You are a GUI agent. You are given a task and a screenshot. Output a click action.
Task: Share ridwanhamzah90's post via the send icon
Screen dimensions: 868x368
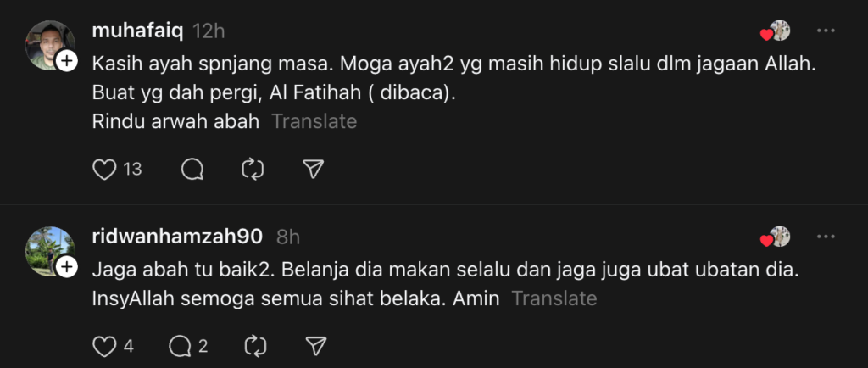tap(315, 346)
